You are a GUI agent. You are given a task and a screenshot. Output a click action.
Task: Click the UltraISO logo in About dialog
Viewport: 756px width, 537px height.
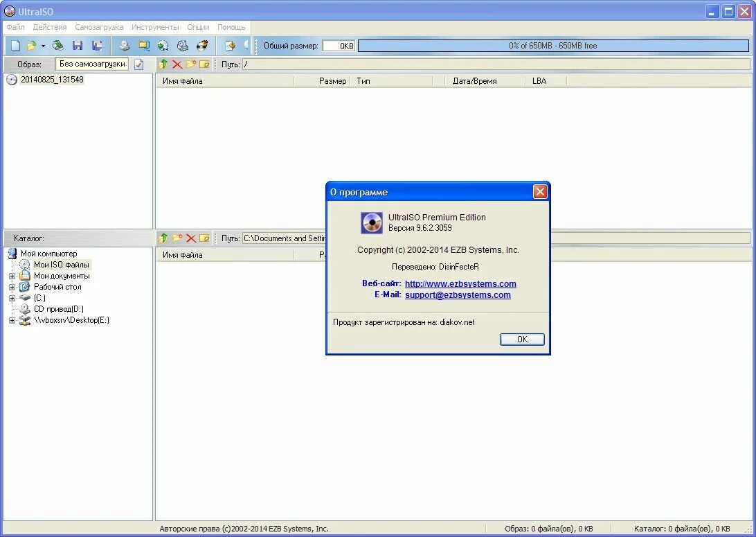(372, 223)
